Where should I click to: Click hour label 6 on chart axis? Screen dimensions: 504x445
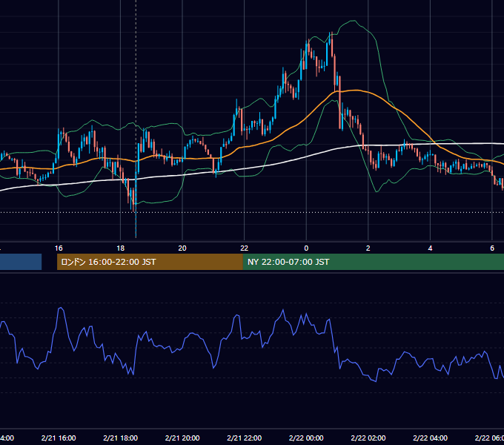pos(492,248)
